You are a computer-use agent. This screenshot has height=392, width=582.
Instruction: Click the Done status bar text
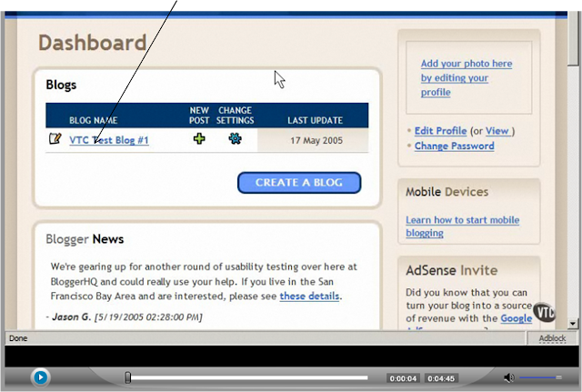[x=18, y=338]
